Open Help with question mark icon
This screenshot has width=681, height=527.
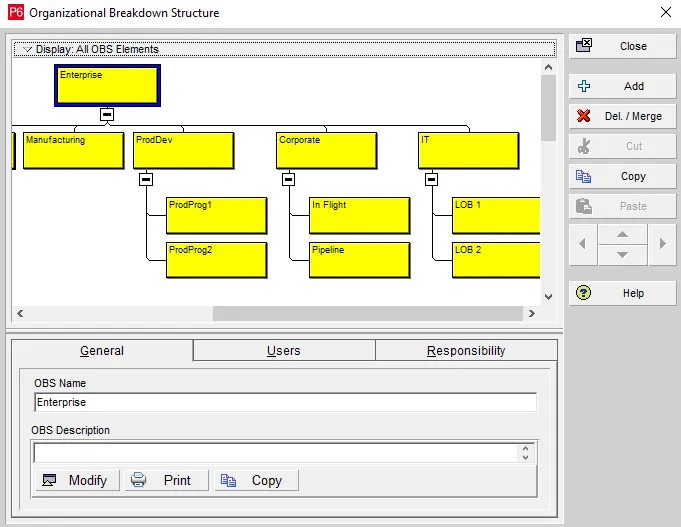(622, 293)
